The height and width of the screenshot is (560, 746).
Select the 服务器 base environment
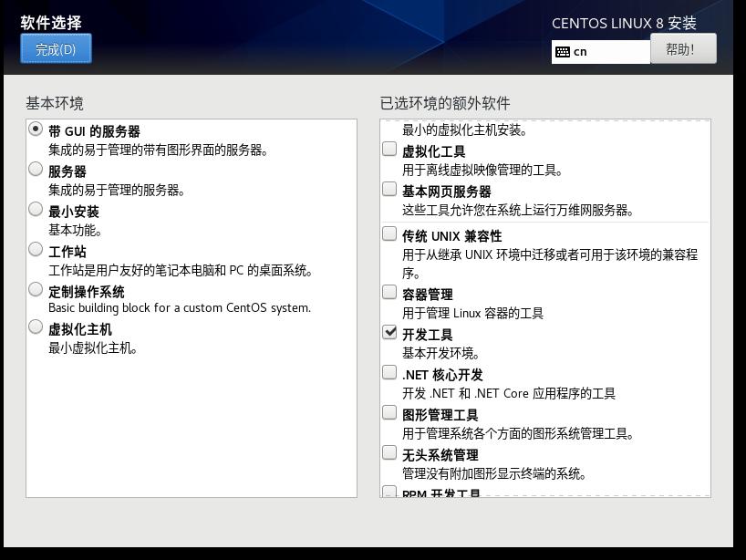35,170
